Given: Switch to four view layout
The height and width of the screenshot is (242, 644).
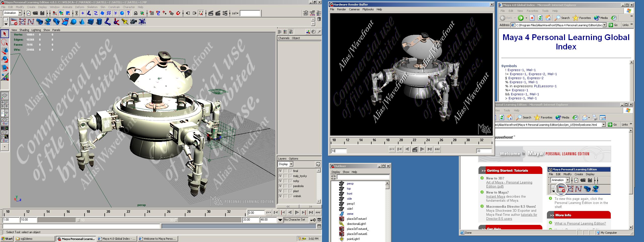Looking at the screenshot, I should coord(5,104).
